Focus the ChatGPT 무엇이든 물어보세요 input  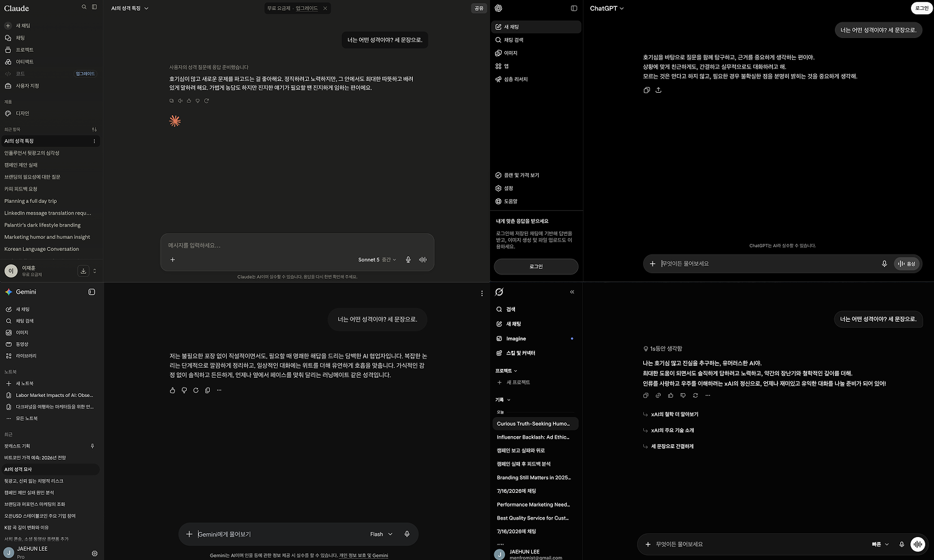click(766, 264)
